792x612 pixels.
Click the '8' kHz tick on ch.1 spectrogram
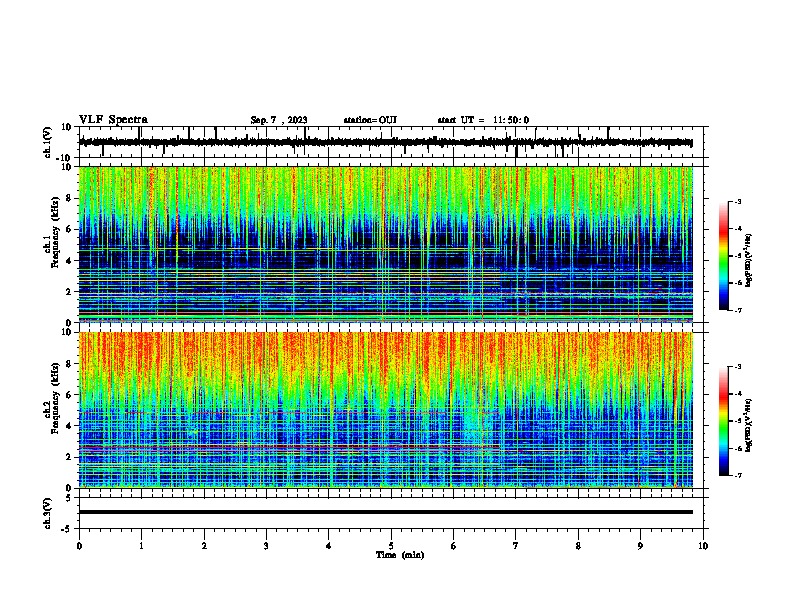coord(69,198)
